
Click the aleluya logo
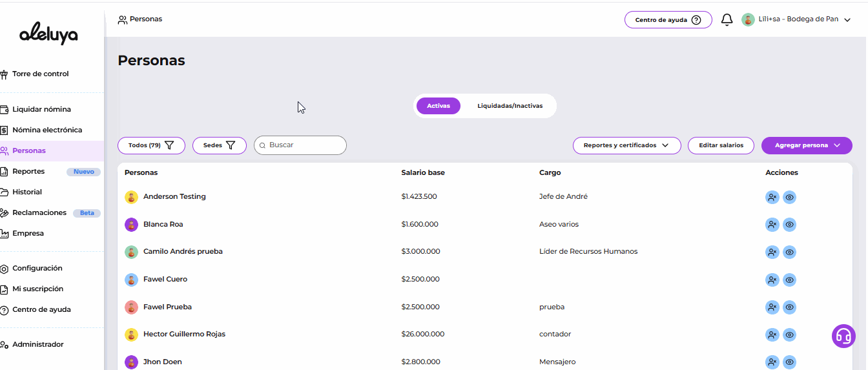click(48, 34)
